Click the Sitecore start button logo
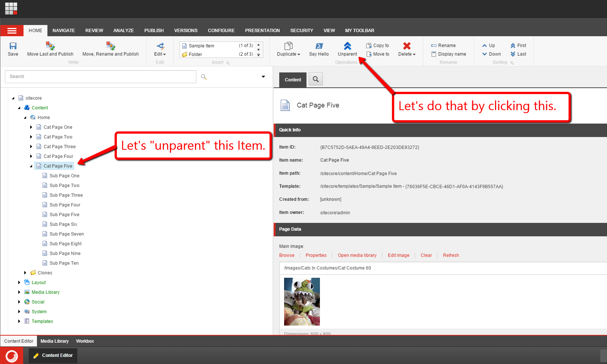Viewport: 607px width, 364px height. 12,355
